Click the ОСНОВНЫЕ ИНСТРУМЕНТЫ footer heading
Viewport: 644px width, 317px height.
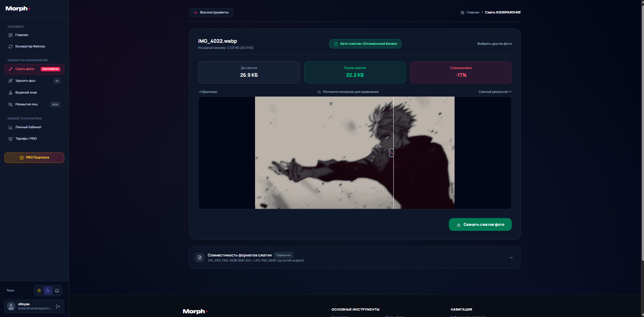pos(355,310)
